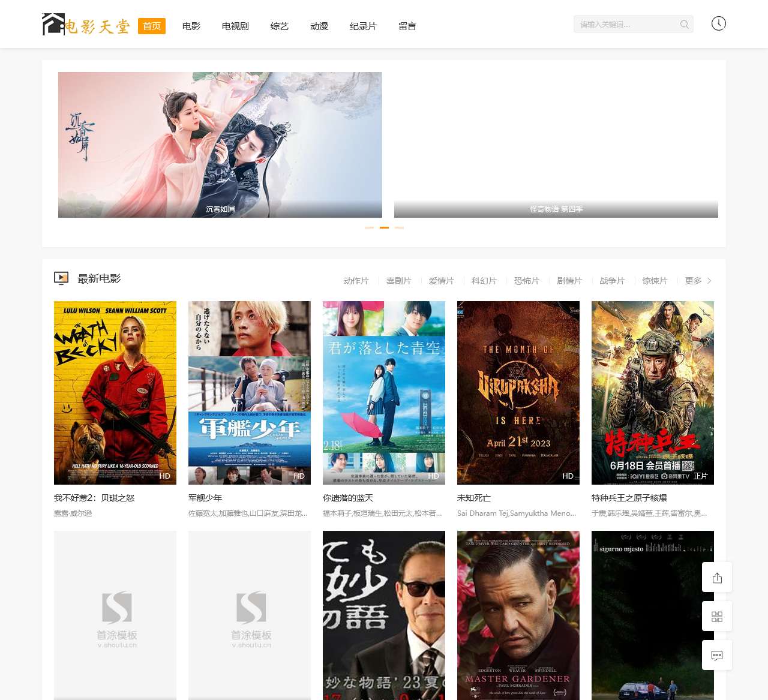Screen dimensions: 768x700
Task: Click the search magnifier icon
Action: (x=684, y=25)
